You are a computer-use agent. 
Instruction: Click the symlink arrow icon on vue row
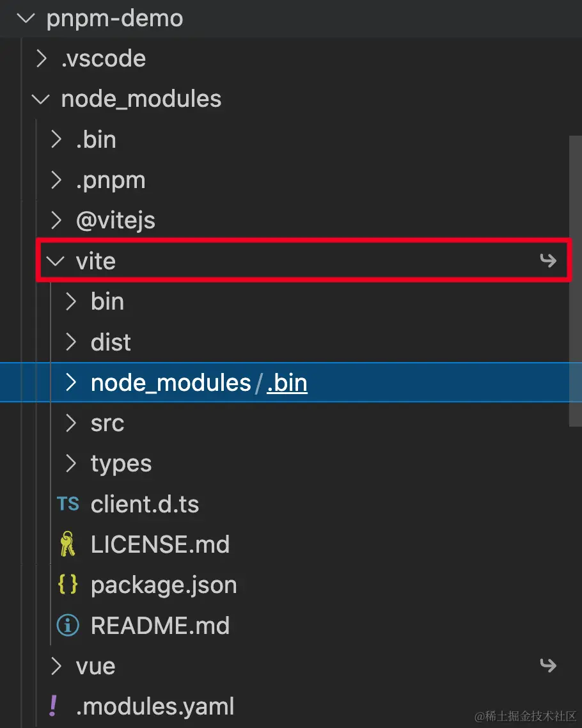coord(547,666)
